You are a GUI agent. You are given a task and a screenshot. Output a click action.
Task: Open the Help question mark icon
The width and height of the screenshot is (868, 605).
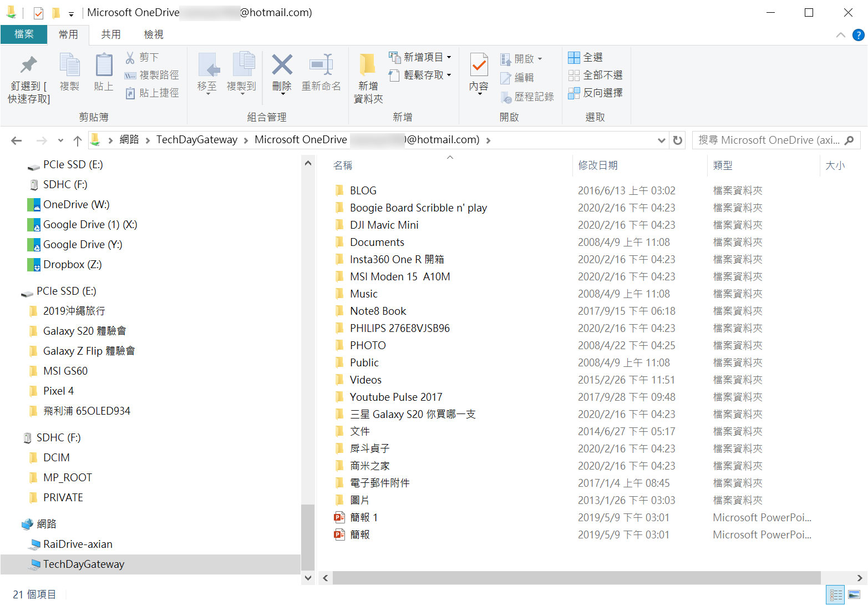coord(858,35)
